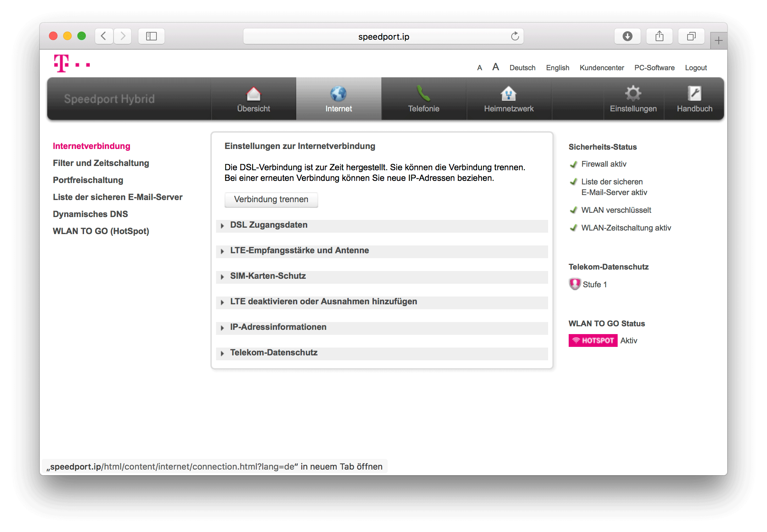Open Telefonie via the green phone icon

coord(423,94)
